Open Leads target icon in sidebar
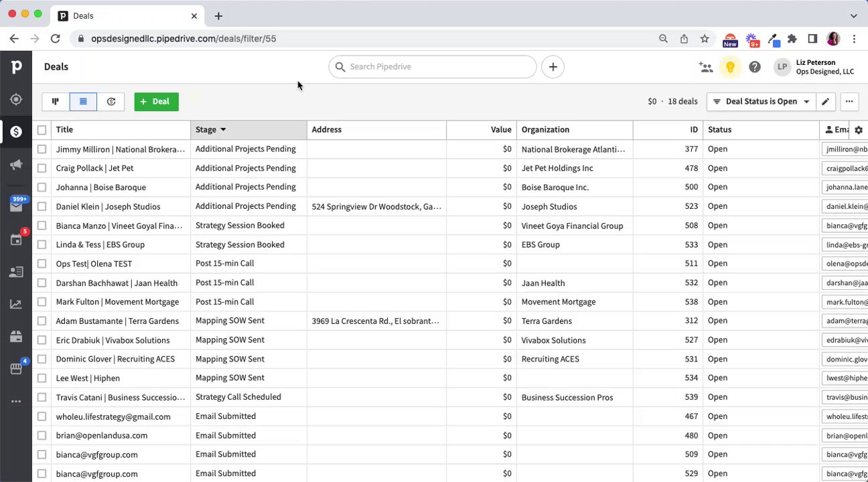Screen dimensions: 868x482 point(16,100)
